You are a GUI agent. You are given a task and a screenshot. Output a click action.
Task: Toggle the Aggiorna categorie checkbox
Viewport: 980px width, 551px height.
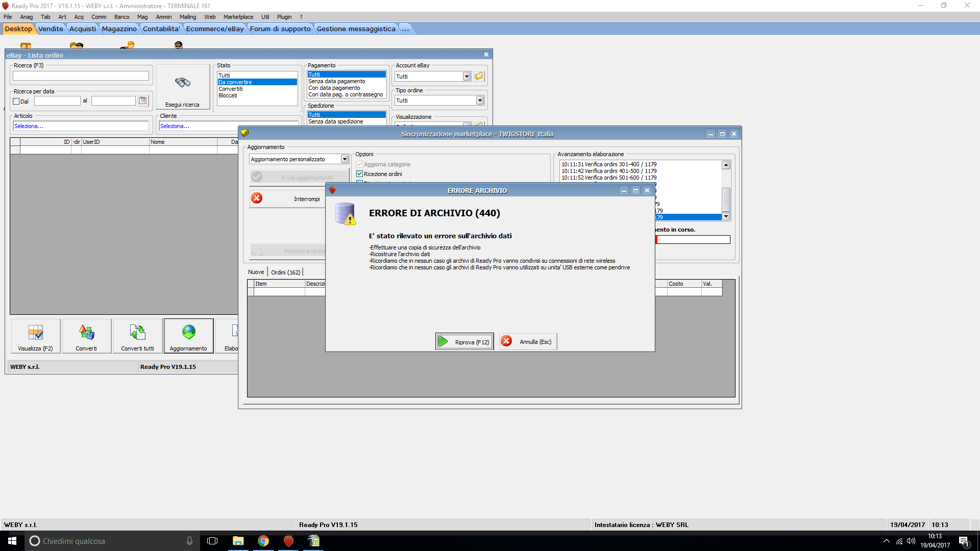coord(360,164)
